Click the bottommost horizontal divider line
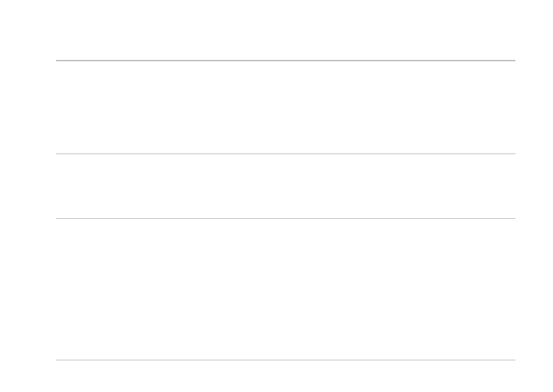The width and height of the screenshot is (553, 392). [x=285, y=360]
